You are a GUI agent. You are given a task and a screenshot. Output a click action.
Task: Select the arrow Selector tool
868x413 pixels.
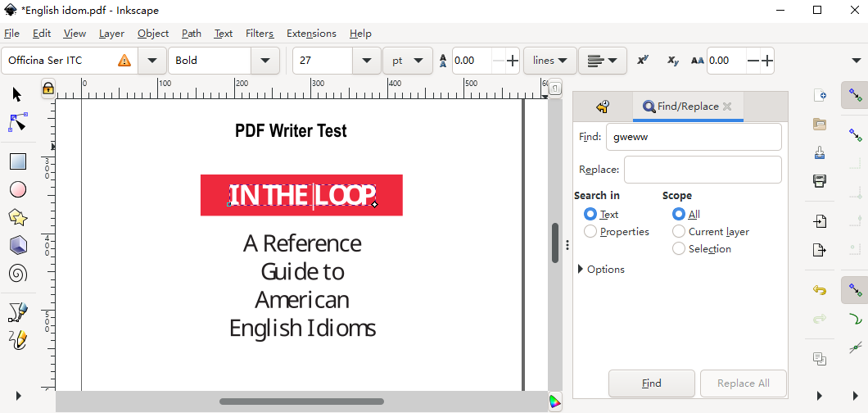pos(17,94)
